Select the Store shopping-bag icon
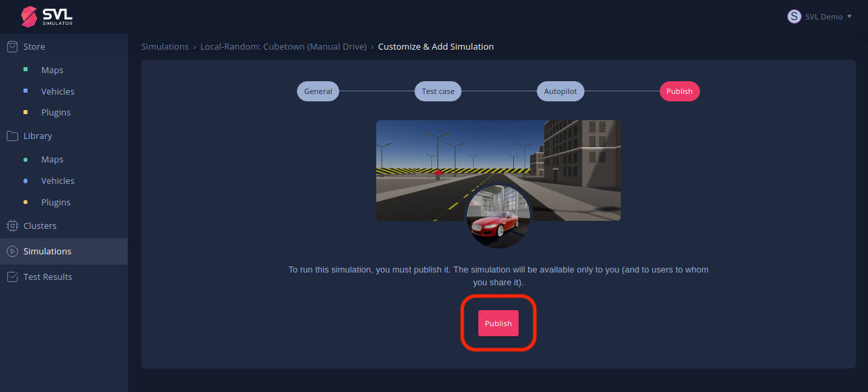The width and height of the screenshot is (868, 392). [11, 46]
